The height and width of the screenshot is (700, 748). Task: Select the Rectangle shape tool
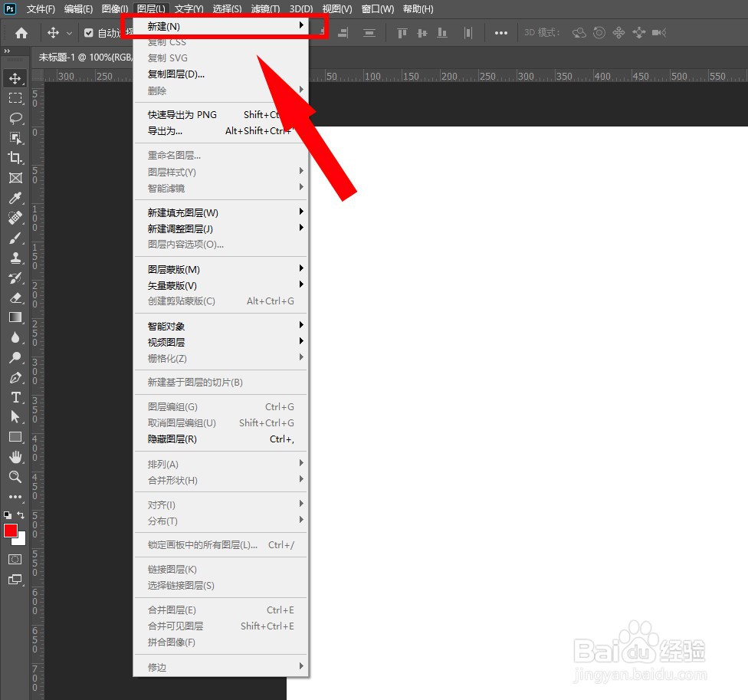(x=15, y=437)
